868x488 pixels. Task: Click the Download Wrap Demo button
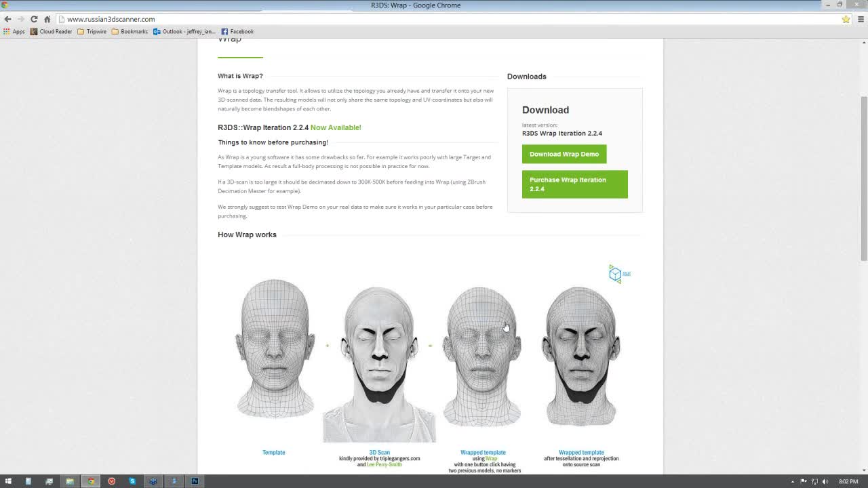coord(564,154)
